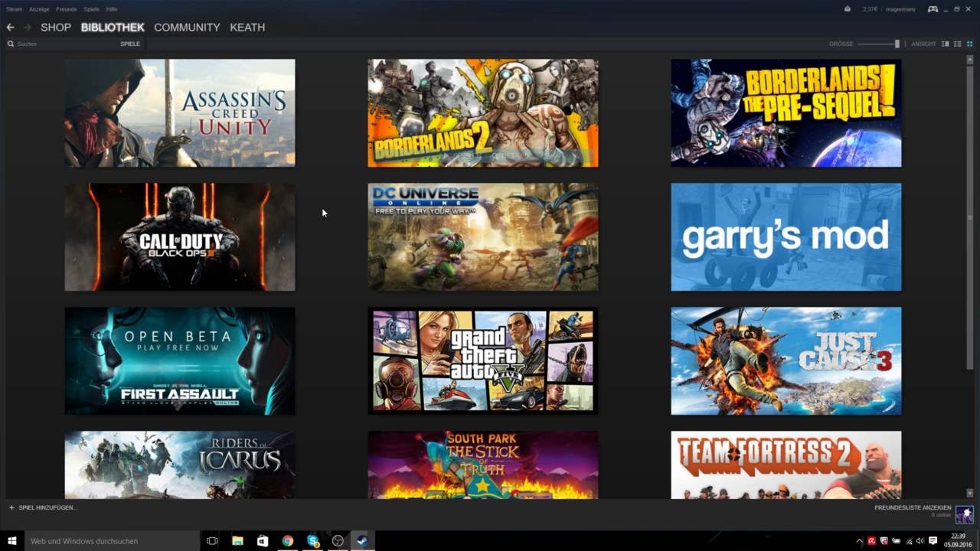980x551 pixels.
Task: Open the Steam menu
Action: 14,9
